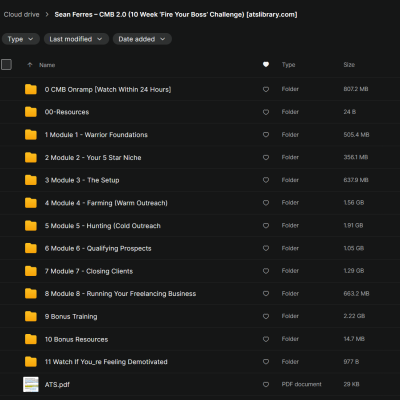Open 5 Module 5 - Hunting (Cold Outreach
400x400 pixels.
[103, 226]
